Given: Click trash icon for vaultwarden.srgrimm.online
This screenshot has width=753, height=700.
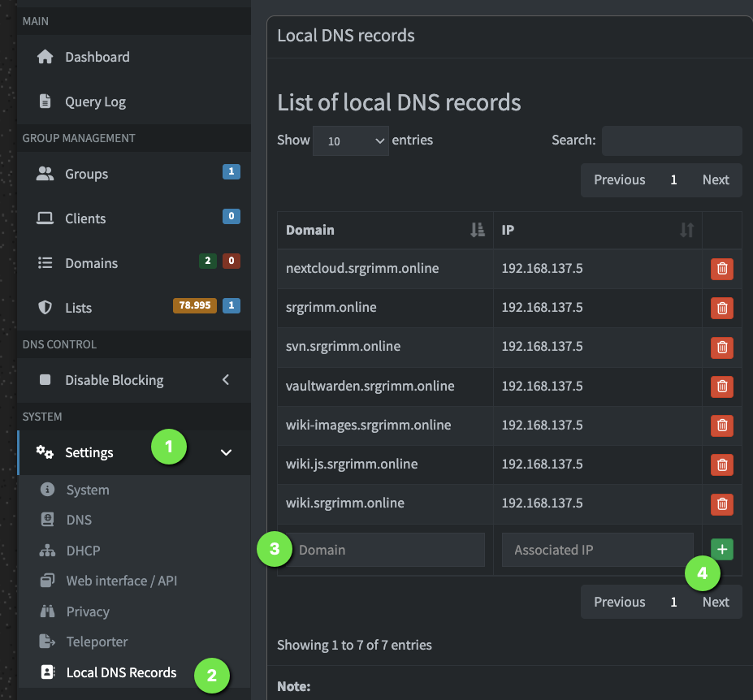Looking at the screenshot, I should (721, 386).
